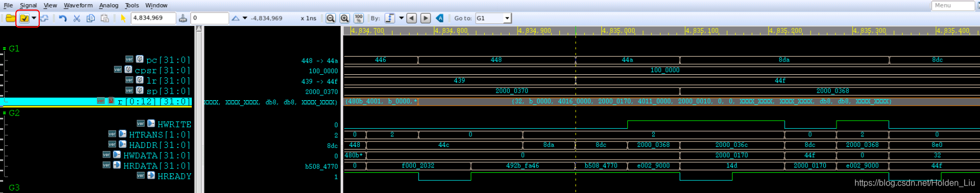Click the register type icon beside cpsr[31:0]
The image size is (980, 193).
128,69
